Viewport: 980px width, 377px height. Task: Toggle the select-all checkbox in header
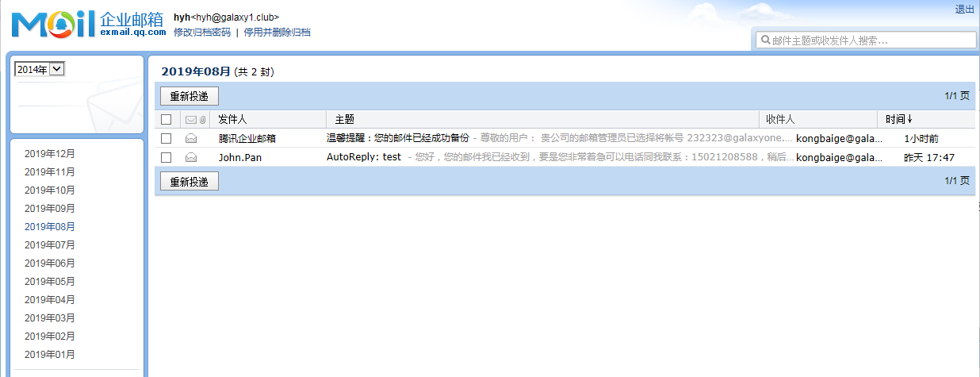(x=166, y=120)
